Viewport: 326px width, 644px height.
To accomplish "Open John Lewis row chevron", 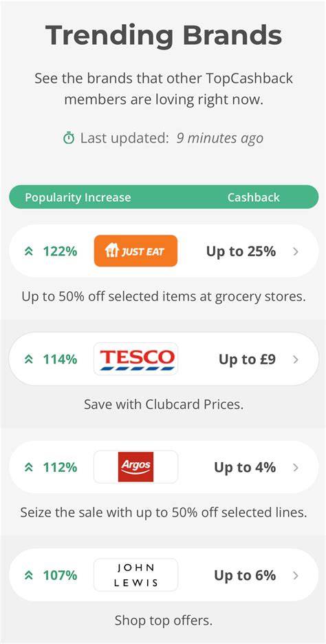I will click(296, 575).
